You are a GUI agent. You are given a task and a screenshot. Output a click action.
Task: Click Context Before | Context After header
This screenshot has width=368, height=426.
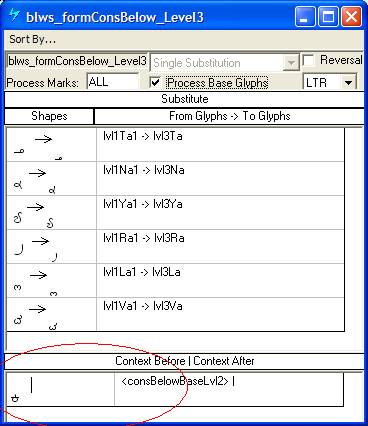coord(184,361)
